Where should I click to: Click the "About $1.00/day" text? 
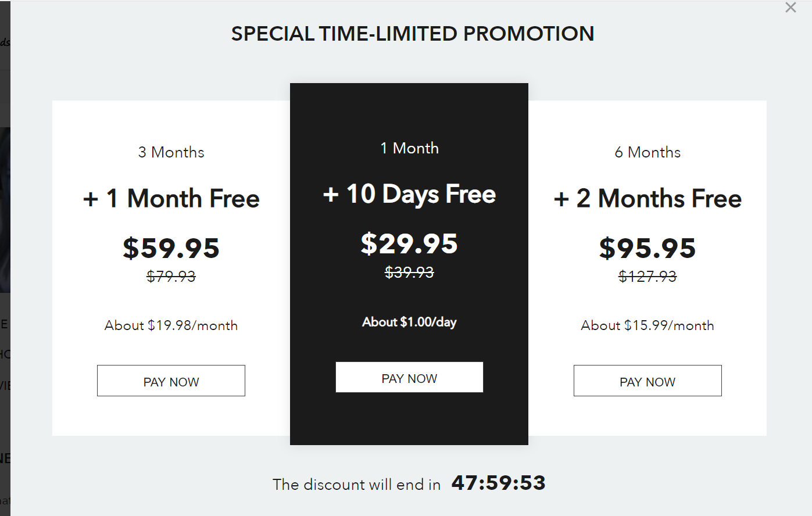pos(409,322)
